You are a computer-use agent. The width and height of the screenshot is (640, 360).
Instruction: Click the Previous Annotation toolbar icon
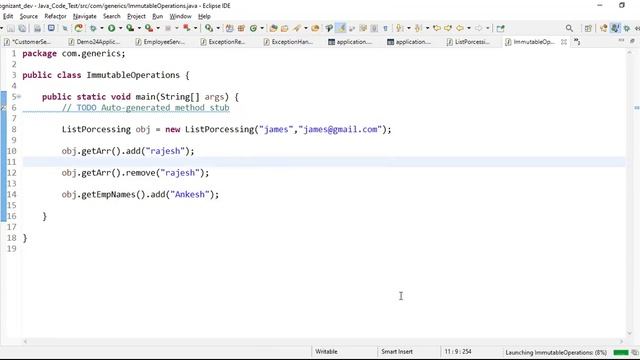[418, 28]
